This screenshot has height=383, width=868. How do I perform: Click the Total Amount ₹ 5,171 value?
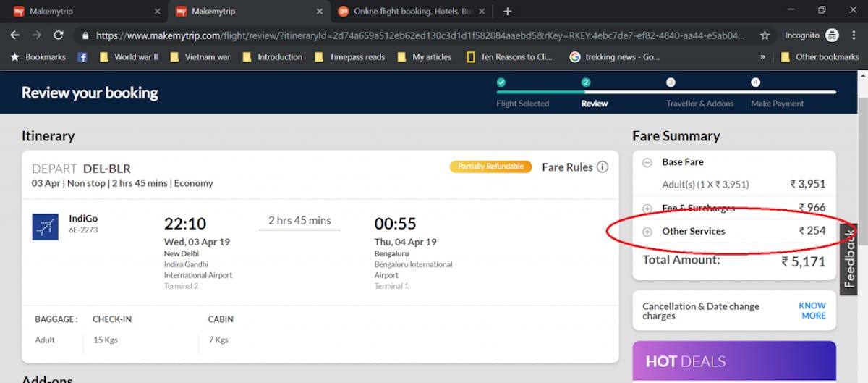[803, 262]
